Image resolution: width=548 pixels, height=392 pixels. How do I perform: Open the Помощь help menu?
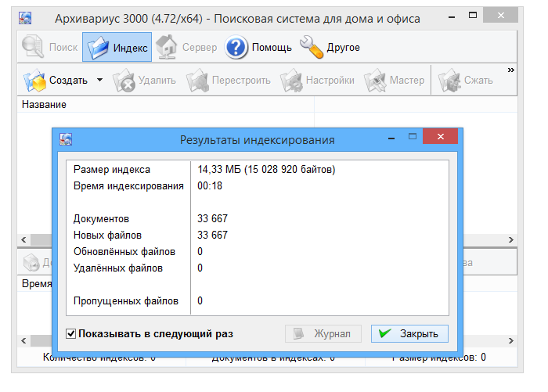pyautogui.click(x=258, y=47)
